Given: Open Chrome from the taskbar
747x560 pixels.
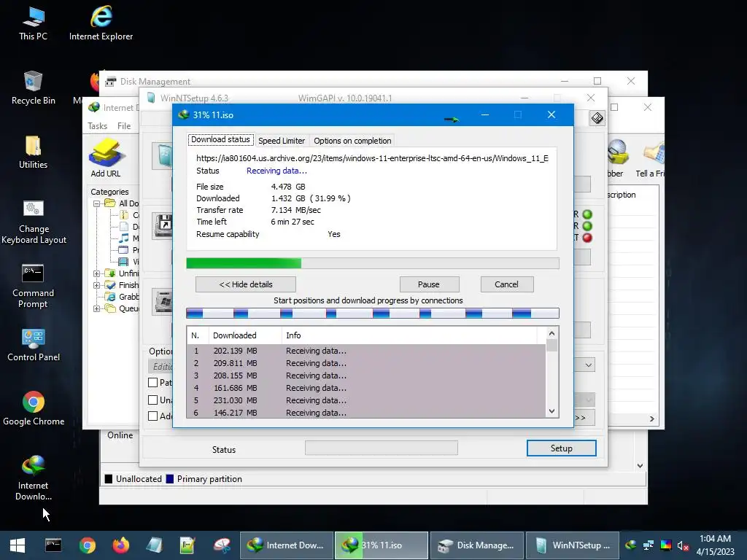Looking at the screenshot, I should [88, 545].
